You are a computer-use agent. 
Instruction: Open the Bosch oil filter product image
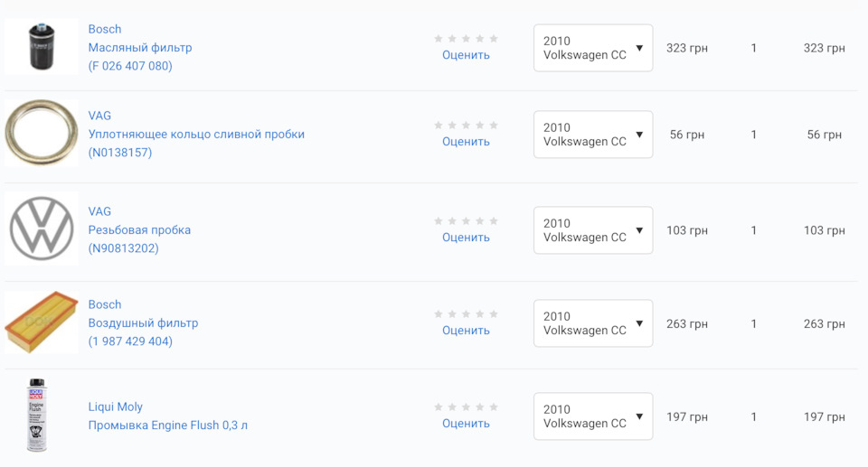click(42, 46)
